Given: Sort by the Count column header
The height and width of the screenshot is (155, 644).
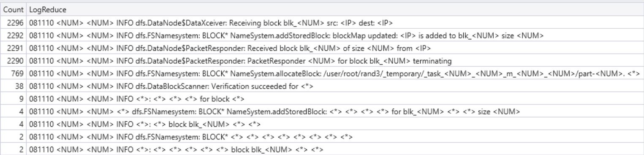Looking at the screenshot, I should tap(14, 9).
